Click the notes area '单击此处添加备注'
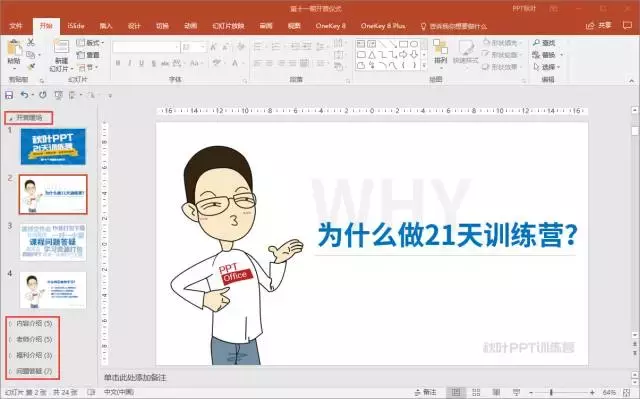The width and height of the screenshot is (640, 399). (135, 378)
